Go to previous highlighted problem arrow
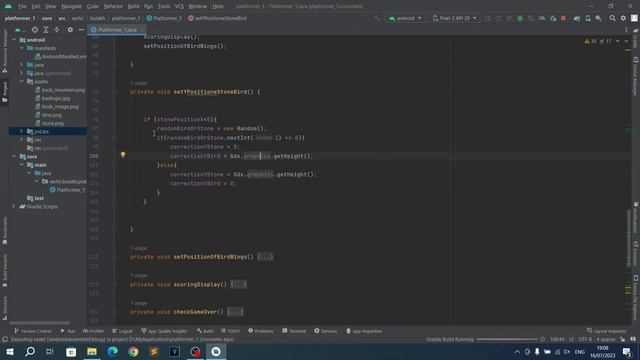This screenshot has width=640, height=360. (618, 41)
